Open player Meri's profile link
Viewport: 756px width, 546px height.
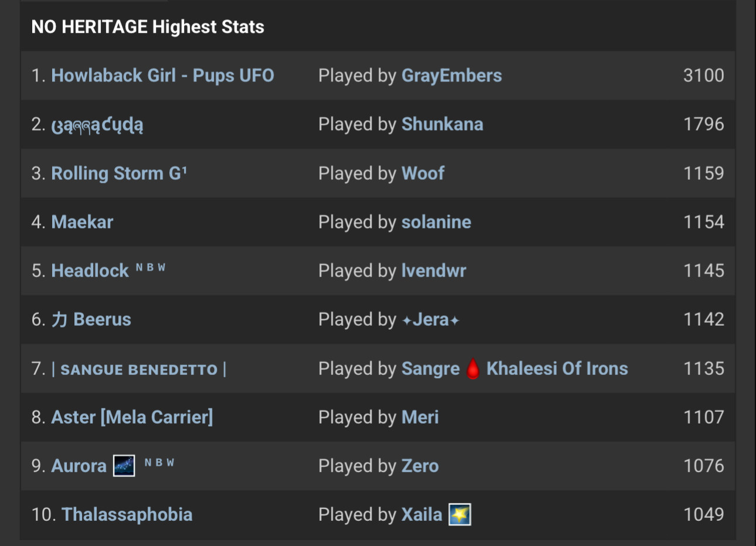(x=420, y=417)
